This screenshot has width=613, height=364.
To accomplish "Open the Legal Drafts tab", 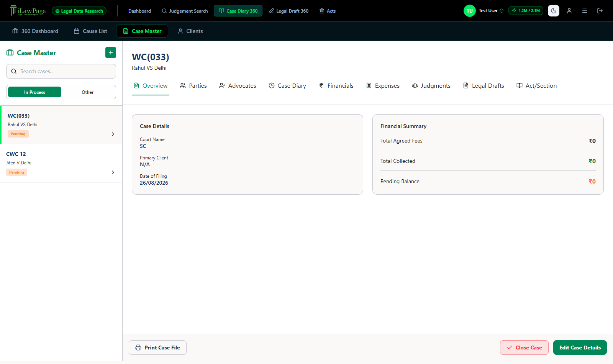I will tap(484, 86).
